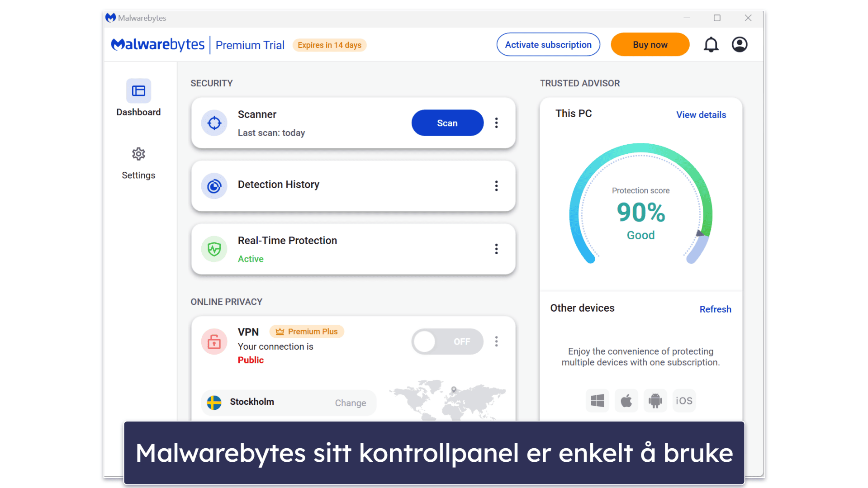The height and width of the screenshot is (488, 868).
Task: Change the Stockholm VPN location
Action: coord(350,403)
